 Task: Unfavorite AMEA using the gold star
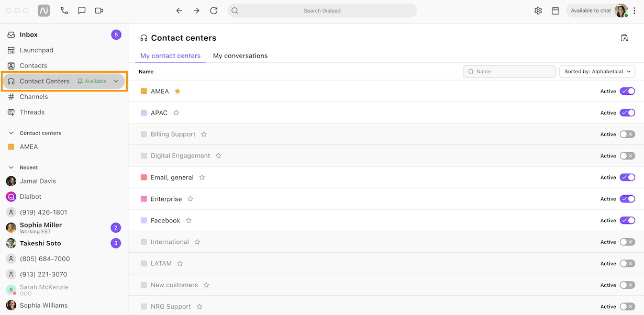pos(177,91)
